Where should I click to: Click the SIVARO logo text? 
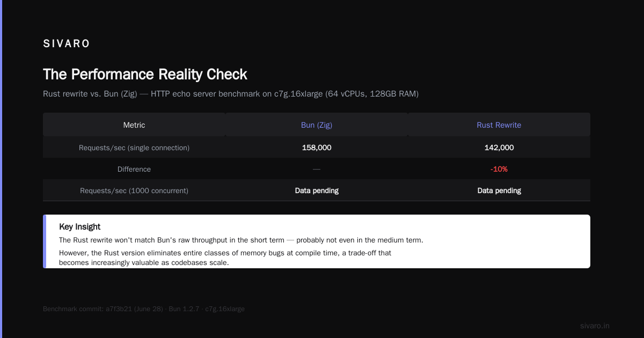pos(67,43)
